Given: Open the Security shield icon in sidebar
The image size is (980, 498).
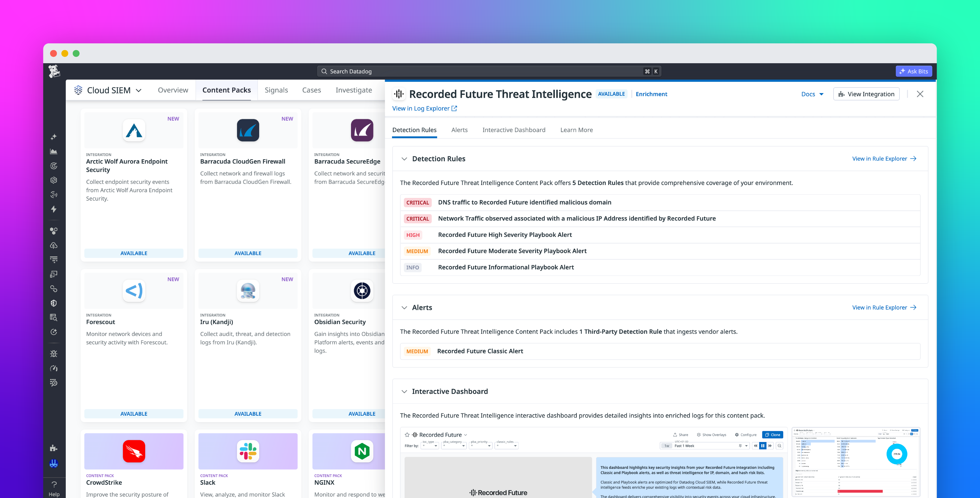Looking at the screenshot, I should point(54,303).
